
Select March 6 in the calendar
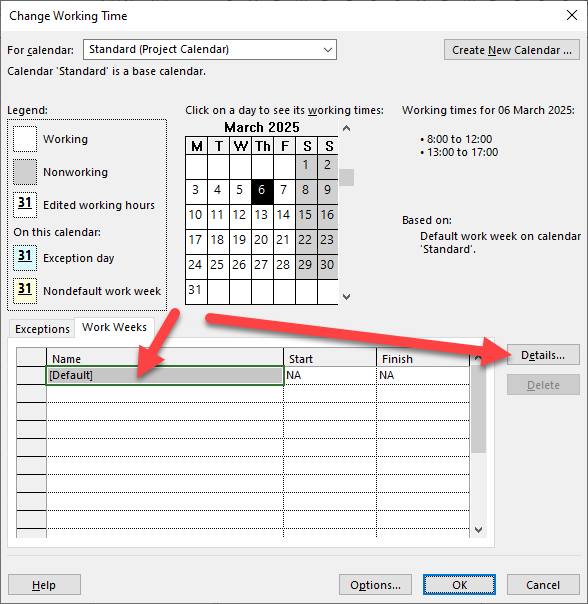(262, 190)
